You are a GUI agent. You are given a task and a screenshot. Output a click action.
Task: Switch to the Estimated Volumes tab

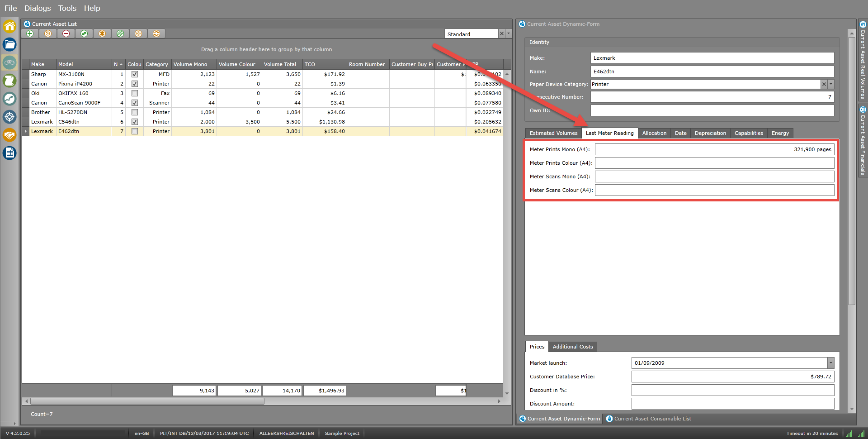(x=553, y=133)
